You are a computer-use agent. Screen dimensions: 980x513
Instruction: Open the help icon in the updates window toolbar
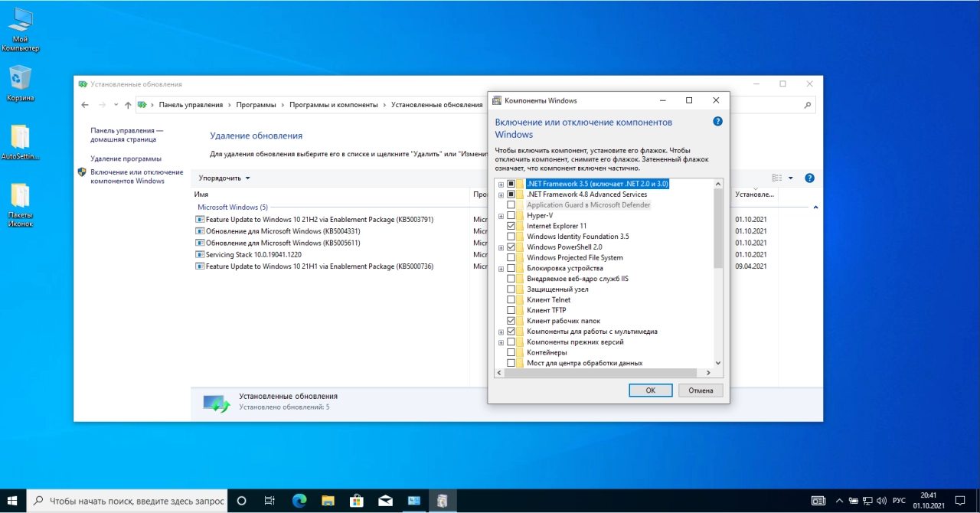pyautogui.click(x=809, y=178)
